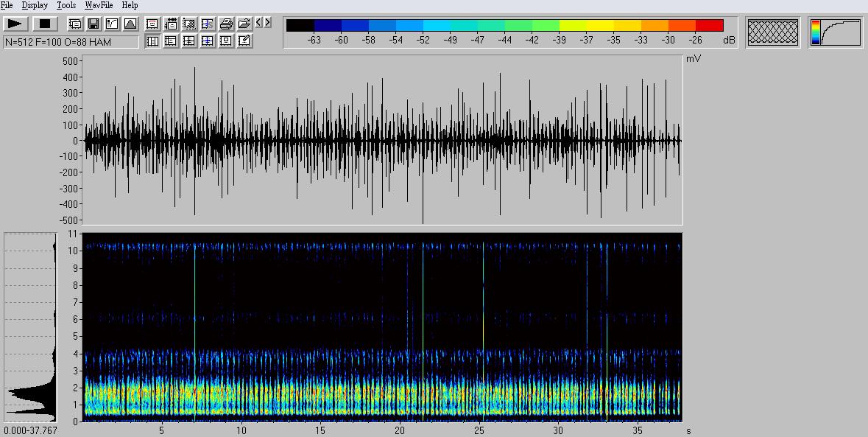Click the open folder icon
The width and height of the screenshot is (868, 437).
coord(244,24)
